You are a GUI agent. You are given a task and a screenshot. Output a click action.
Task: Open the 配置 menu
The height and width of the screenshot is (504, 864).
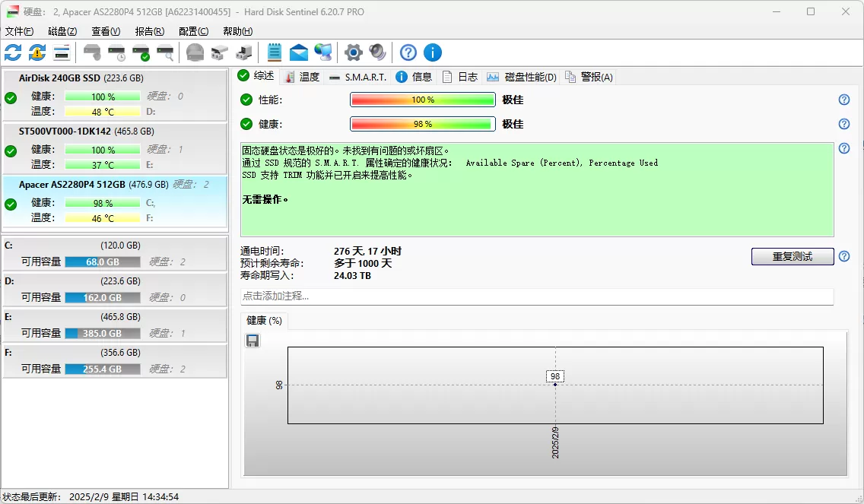pos(193,31)
